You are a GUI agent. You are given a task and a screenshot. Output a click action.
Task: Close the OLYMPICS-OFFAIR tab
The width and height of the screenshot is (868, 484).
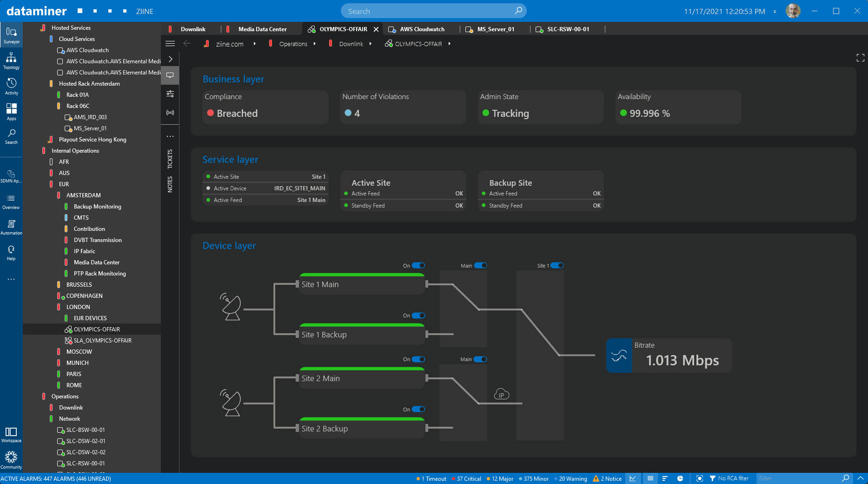[376, 29]
